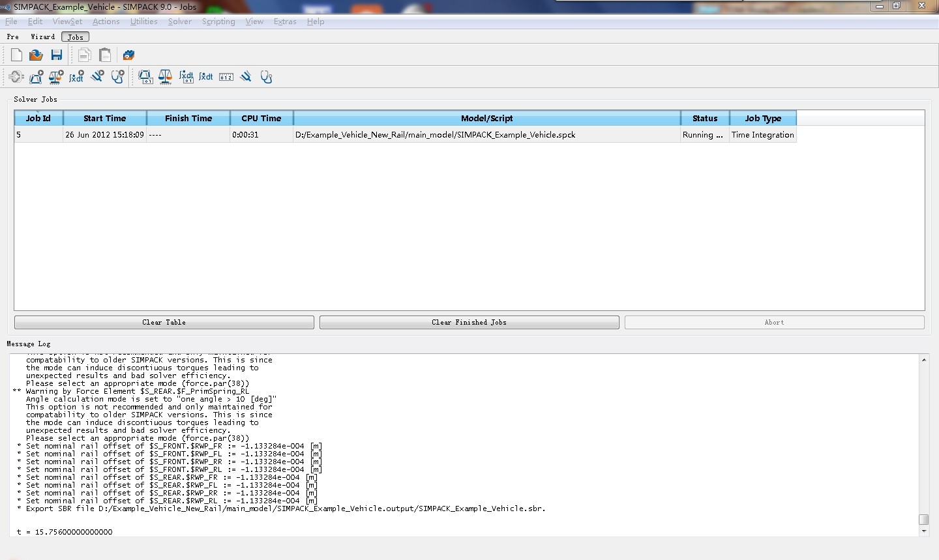939x560 pixels.
Task: Click stethoscope icon without play badge
Action: click(266, 77)
